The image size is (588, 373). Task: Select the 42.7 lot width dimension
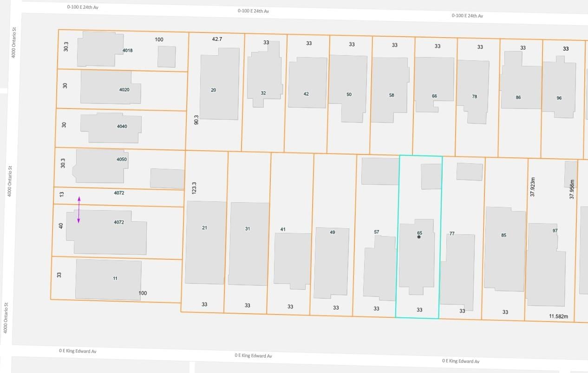(x=217, y=39)
